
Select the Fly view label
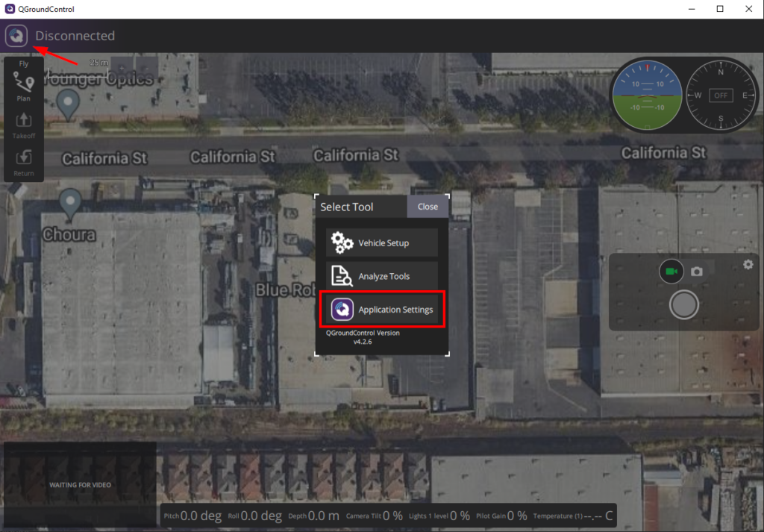click(x=23, y=63)
